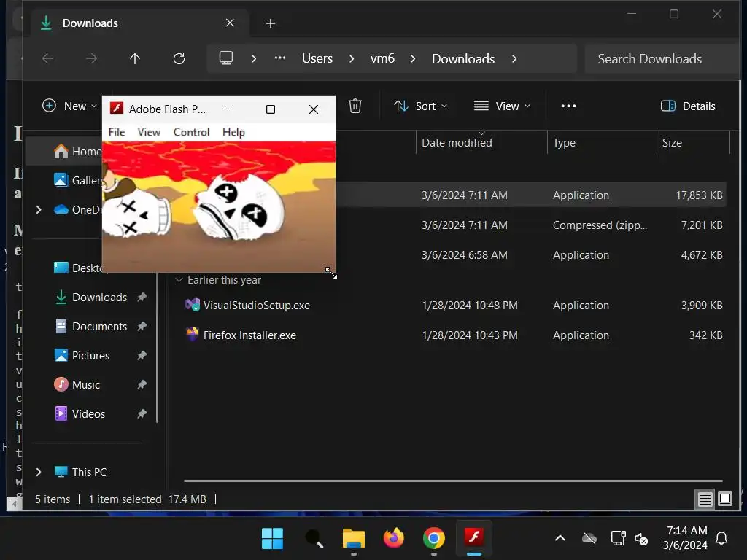Go forward in File Explorer

coord(91,58)
